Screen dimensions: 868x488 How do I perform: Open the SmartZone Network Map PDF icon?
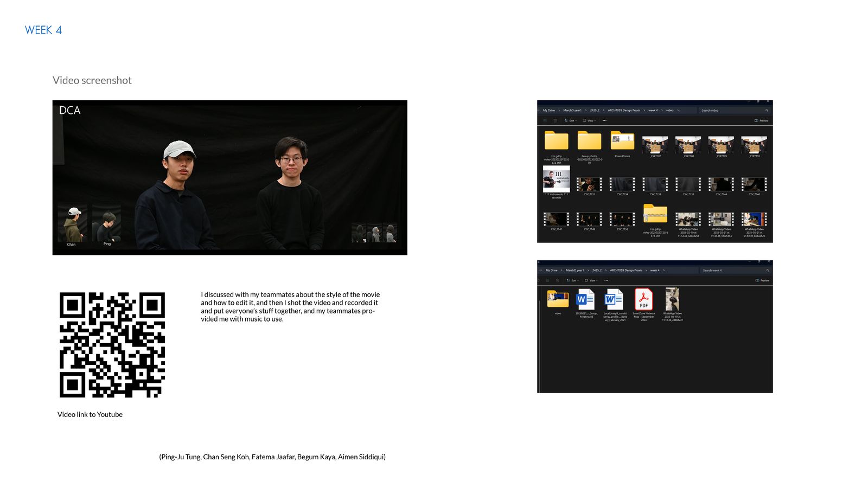point(644,299)
